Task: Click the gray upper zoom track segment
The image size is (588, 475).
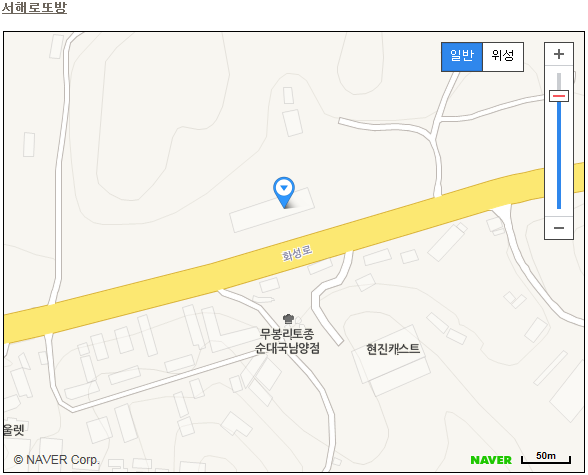Action: (559, 81)
